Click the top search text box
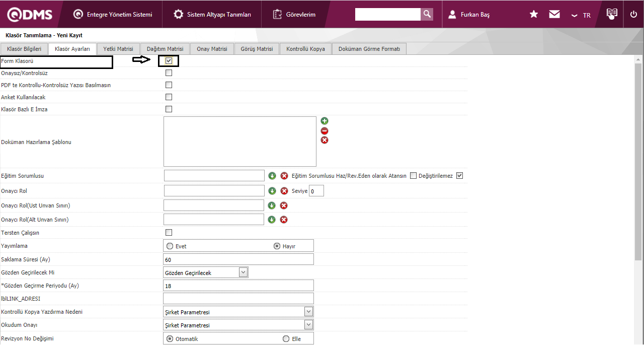644x345 pixels. (x=388, y=14)
